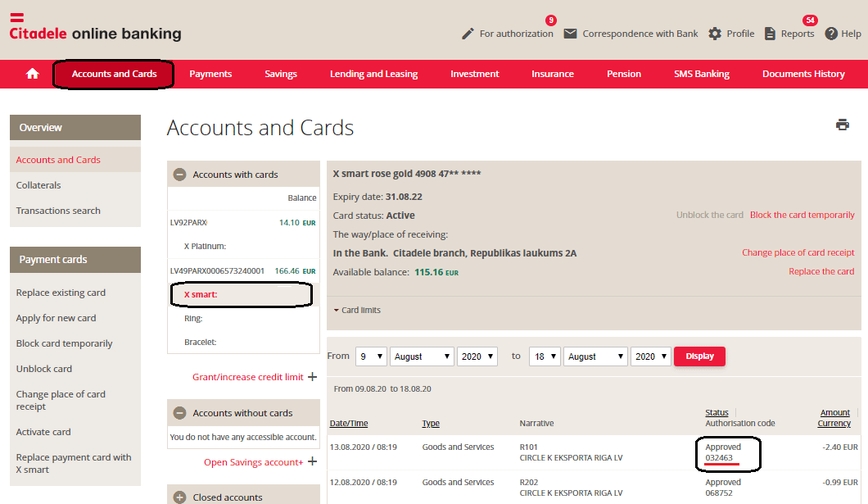868x504 pixels.
Task: Click the greyed-out Unblock the card link
Action: (x=710, y=215)
